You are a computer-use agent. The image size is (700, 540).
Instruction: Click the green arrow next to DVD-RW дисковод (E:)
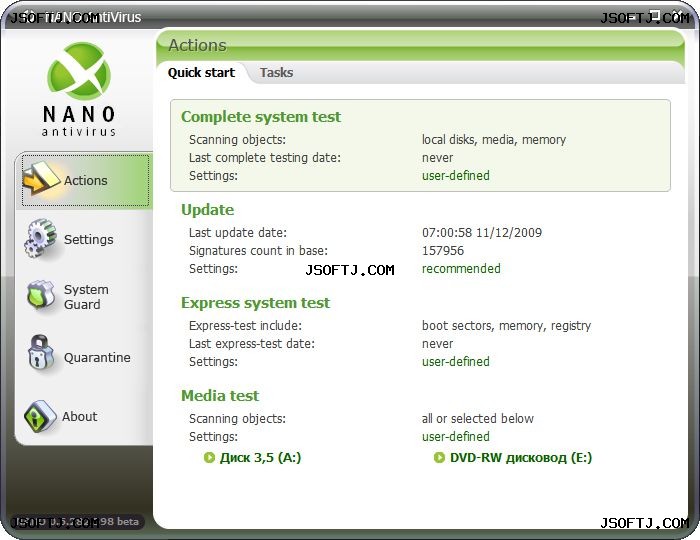439,457
